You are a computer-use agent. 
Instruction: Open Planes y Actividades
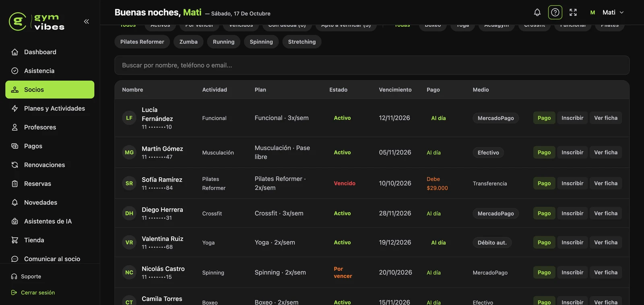coord(50,108)
